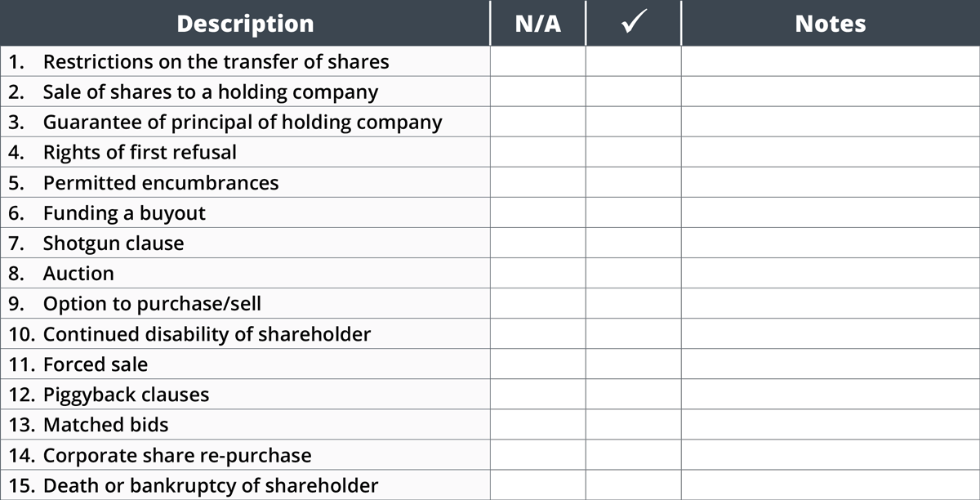Select Sale of shares to a holding company
The height and width of the screenshot is (500, 980).
click(210, 92)
